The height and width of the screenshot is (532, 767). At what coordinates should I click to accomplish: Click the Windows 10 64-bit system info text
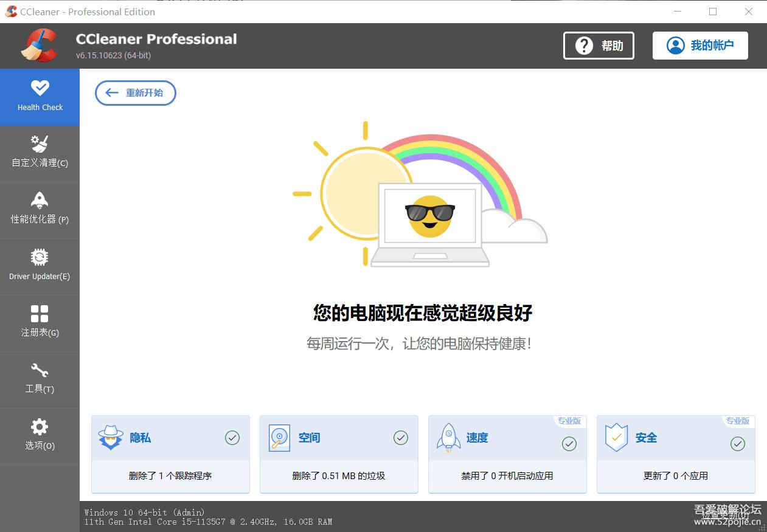click(145, 513)
